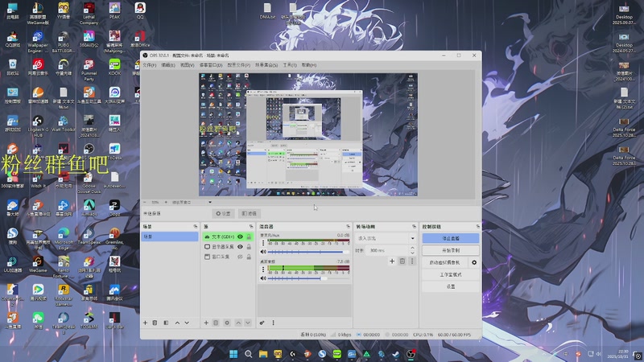Move selected source down in Sources panel
The width and height of the screenshot is (644, 362).
[248, 323]
